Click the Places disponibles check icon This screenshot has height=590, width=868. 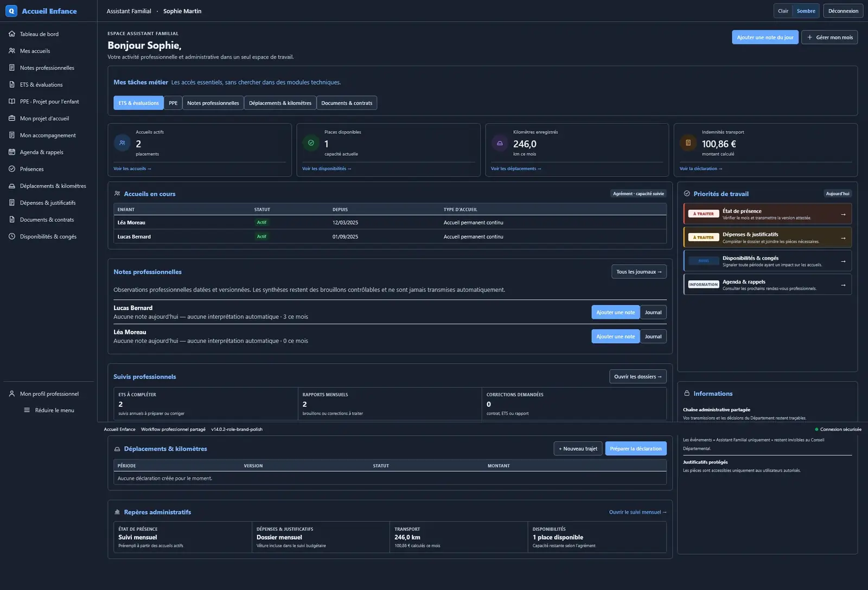click(311, 143)
